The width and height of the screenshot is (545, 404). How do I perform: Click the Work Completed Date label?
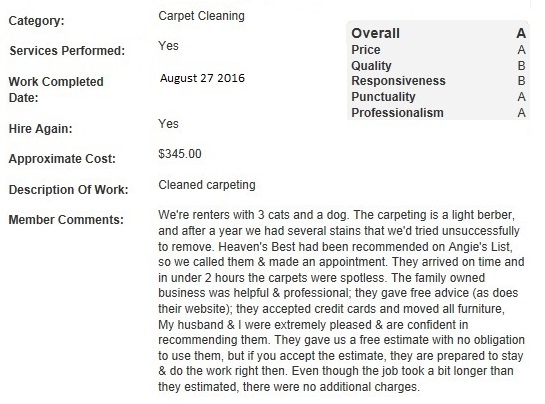pos(56,89)
